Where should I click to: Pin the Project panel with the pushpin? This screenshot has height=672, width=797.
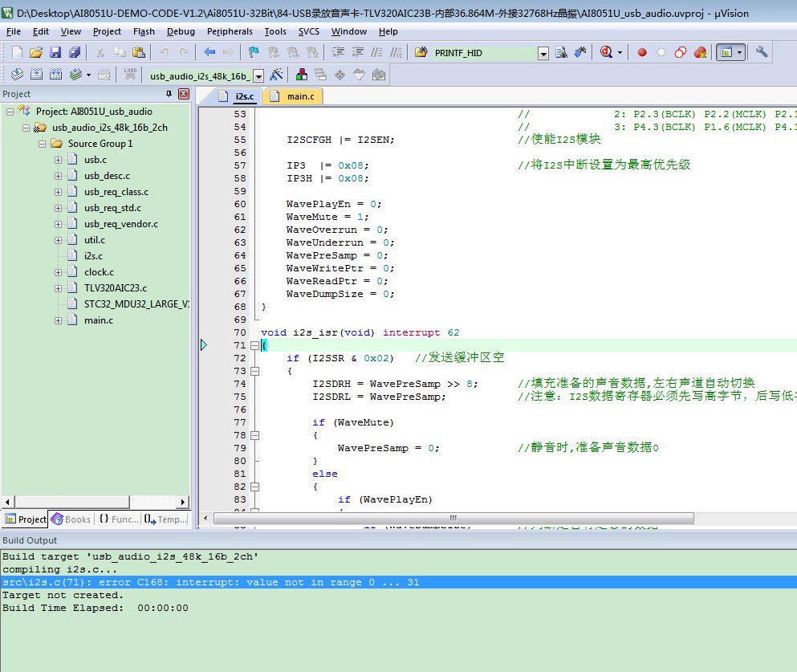tap(169, 94)
